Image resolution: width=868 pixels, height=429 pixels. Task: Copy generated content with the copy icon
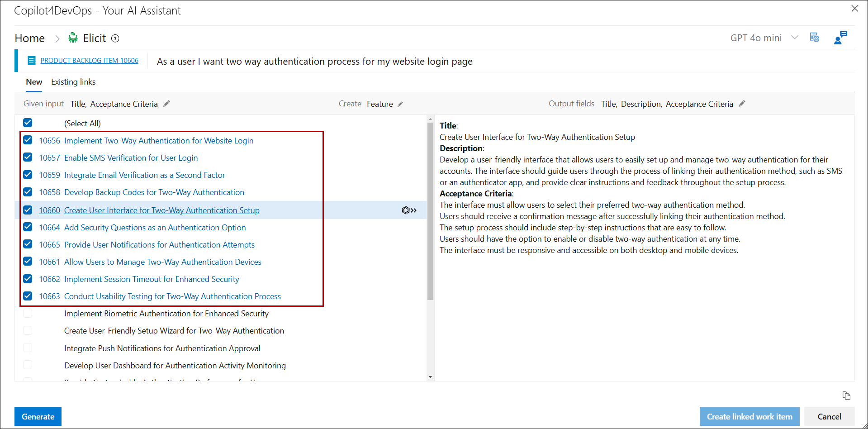point(847,396)
